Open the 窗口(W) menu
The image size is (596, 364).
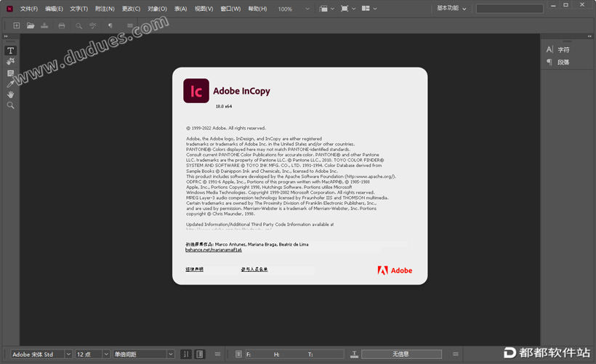(x=230, y=9)
